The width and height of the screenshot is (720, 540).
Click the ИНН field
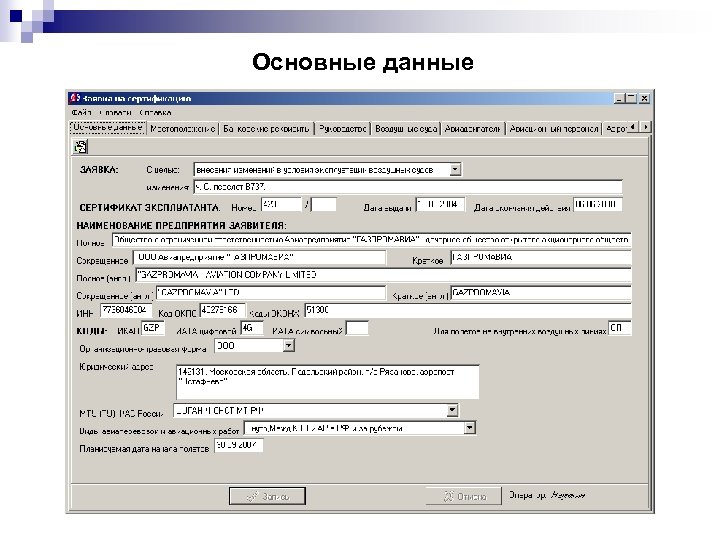[x=126, y=311]
